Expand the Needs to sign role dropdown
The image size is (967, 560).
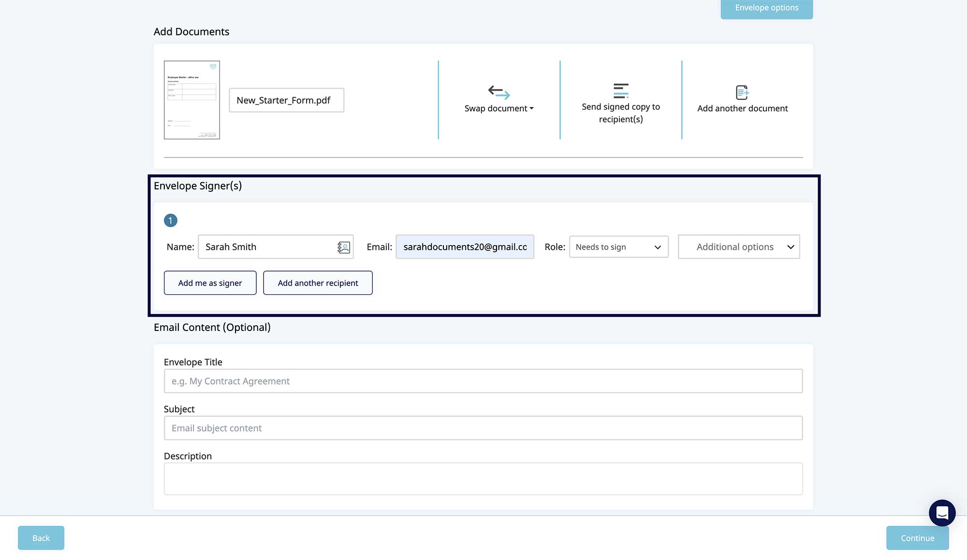[619, 247]
